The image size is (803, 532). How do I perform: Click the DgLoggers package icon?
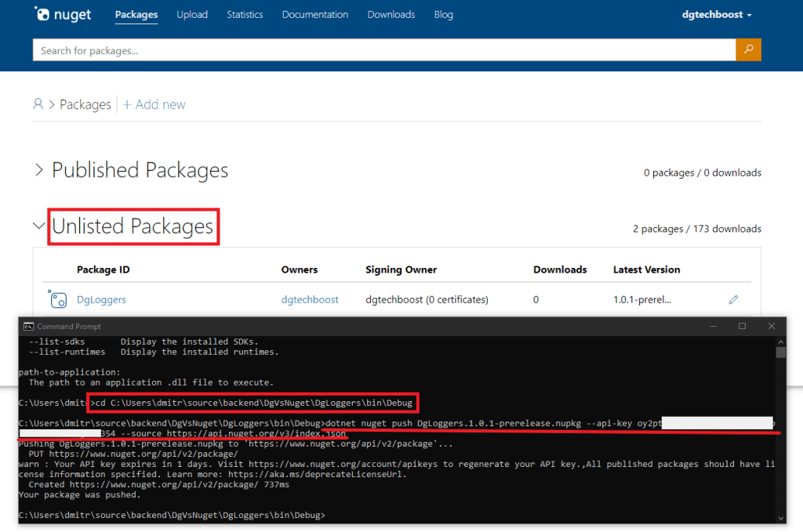point(58,299)
